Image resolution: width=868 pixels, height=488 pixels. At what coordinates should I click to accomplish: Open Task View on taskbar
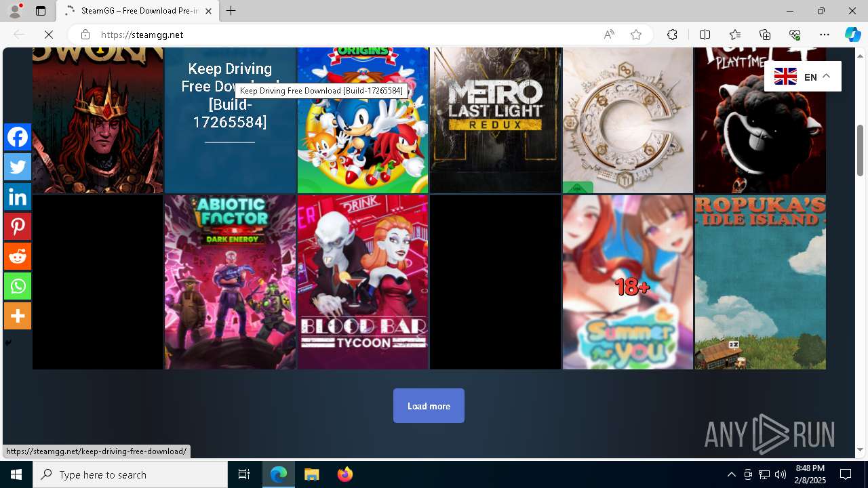(x=244, y=474)
